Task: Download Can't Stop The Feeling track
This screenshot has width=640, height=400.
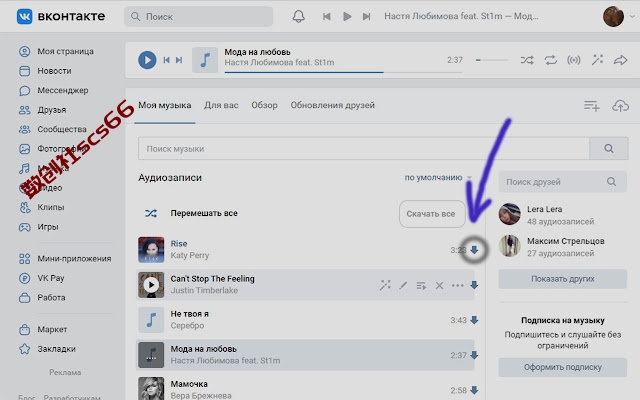Action: [x=474, y=285]
